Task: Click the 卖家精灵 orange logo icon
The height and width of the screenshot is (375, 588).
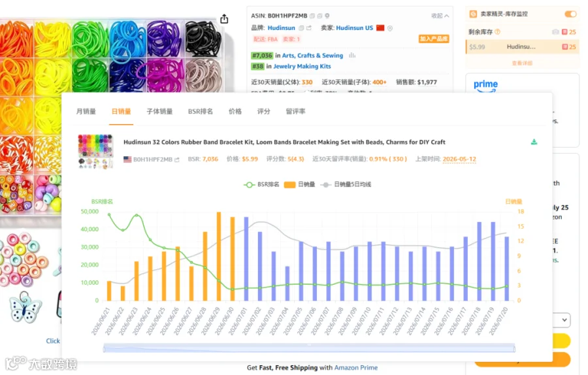Action: click(x=473, y=14)
